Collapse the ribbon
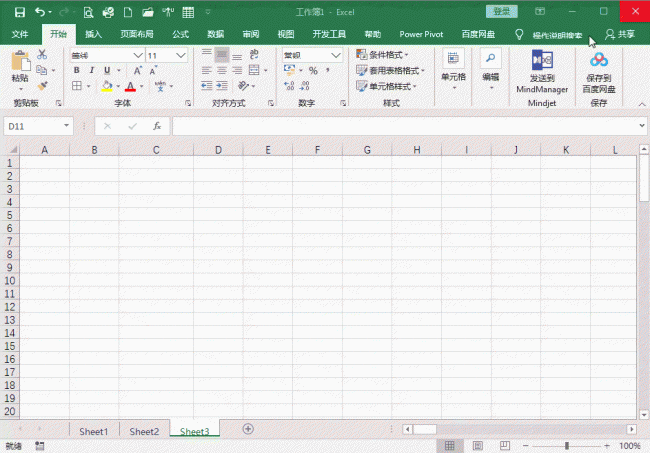This screenshot has height=453, width=650. [x=642, y=104]
